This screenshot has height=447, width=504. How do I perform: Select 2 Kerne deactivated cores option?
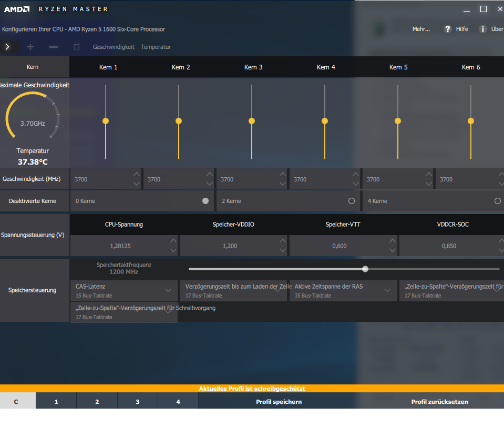(352, 201)
